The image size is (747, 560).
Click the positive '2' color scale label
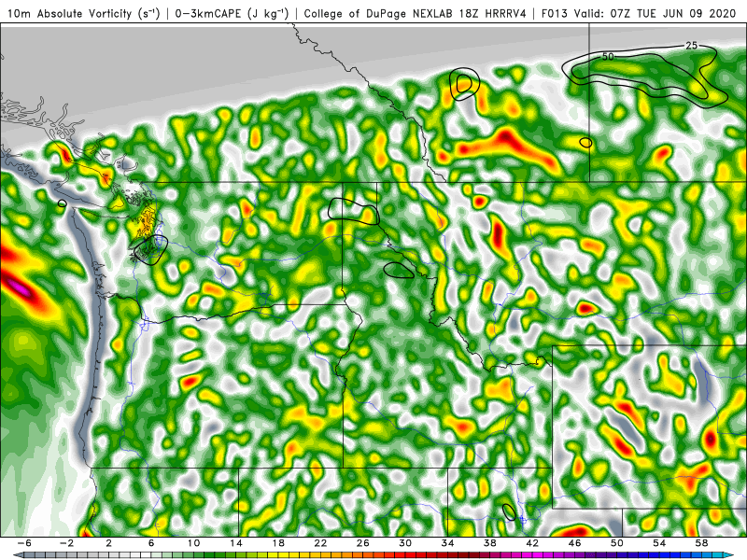pyautogui.click(x=108, y=543)
